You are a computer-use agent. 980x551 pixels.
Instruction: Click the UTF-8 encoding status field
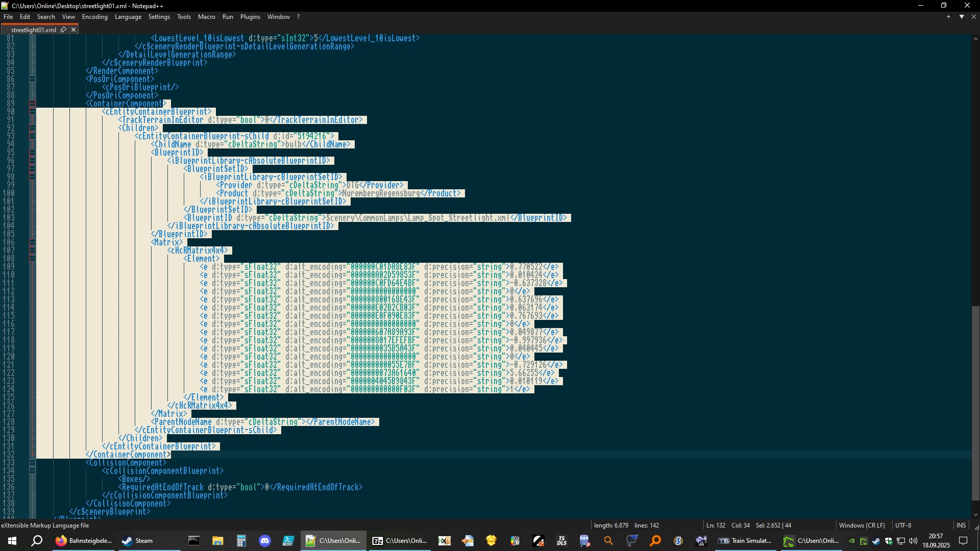click(903, 525)
